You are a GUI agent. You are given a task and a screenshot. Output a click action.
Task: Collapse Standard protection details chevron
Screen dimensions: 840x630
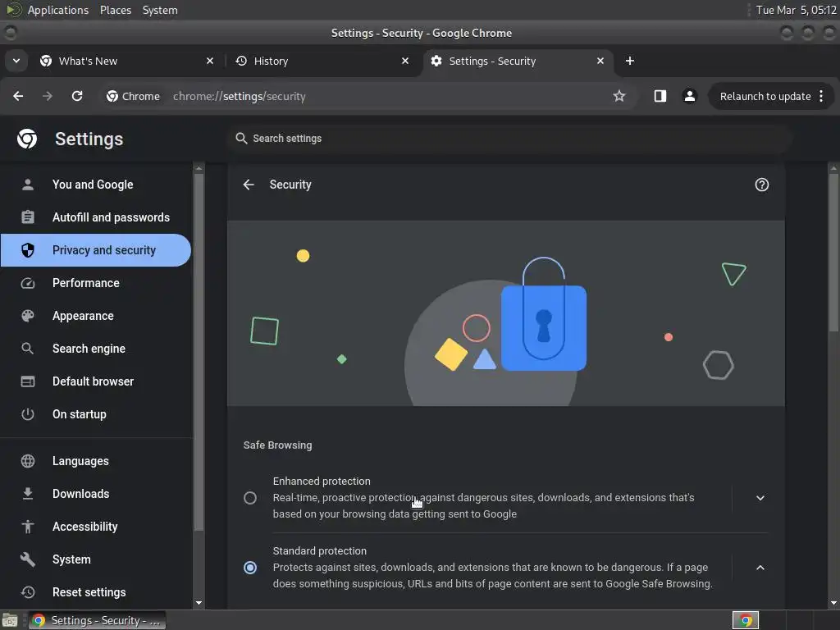pyautogui.click(x=760, y=568)
